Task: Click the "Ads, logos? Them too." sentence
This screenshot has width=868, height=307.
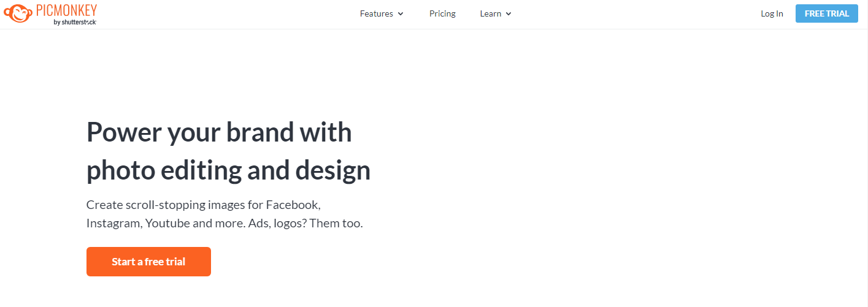Action: coord(305,224)
